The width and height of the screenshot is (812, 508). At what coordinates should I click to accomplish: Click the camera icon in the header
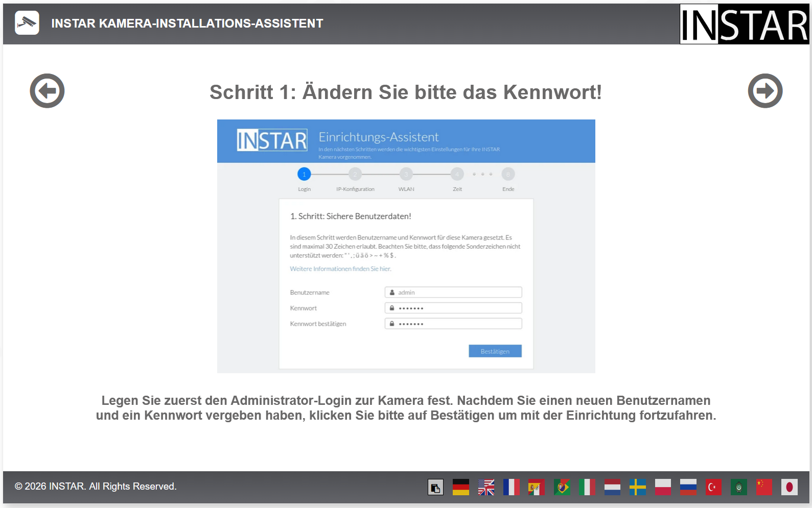tap(27, 23)
